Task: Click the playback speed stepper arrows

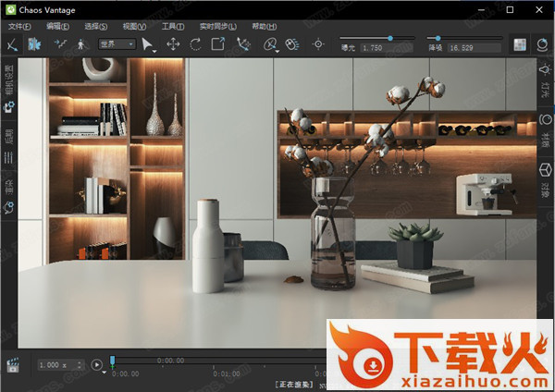Action: click(x=80, y=365)
